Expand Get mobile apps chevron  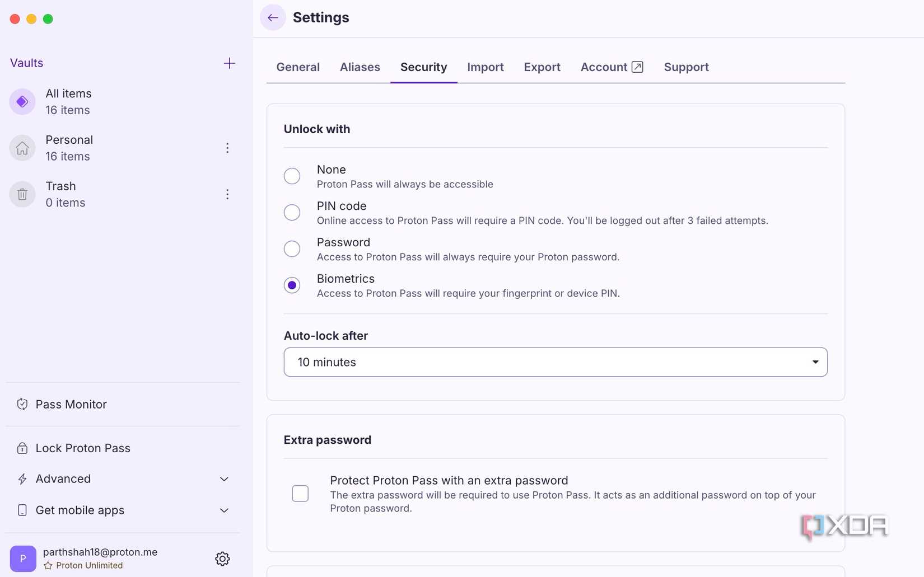click(224, 510)
